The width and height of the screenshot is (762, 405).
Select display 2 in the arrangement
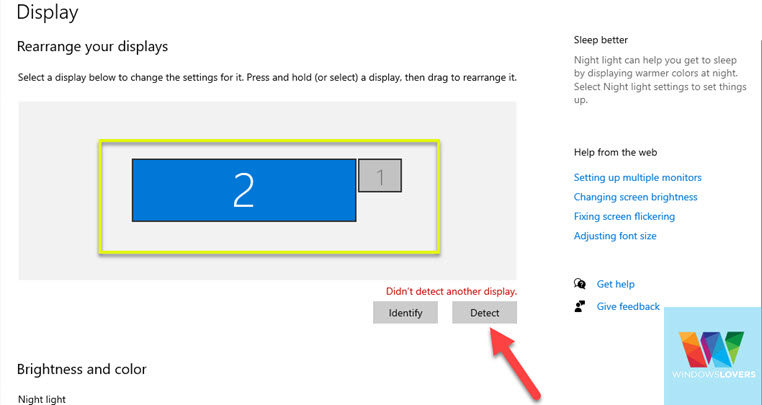[x=244, y=190]
